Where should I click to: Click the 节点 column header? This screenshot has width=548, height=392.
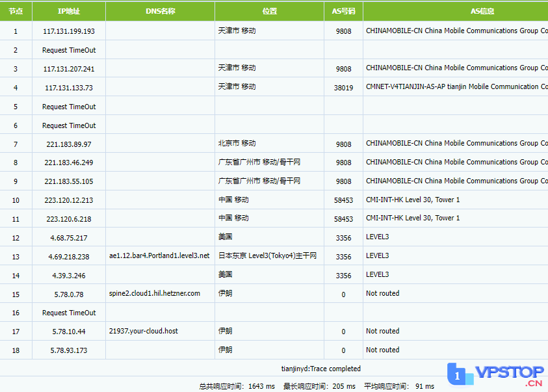click(x=16, y=11)
